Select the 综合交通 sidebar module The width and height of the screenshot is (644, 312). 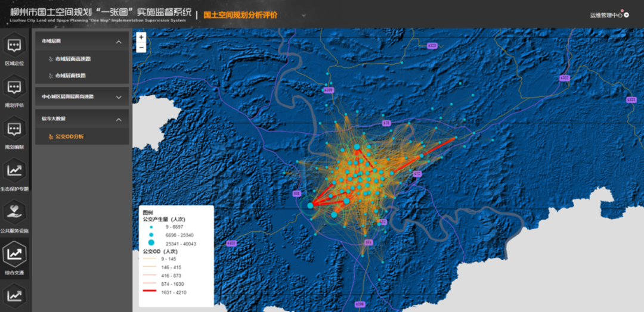click(14, 258)
